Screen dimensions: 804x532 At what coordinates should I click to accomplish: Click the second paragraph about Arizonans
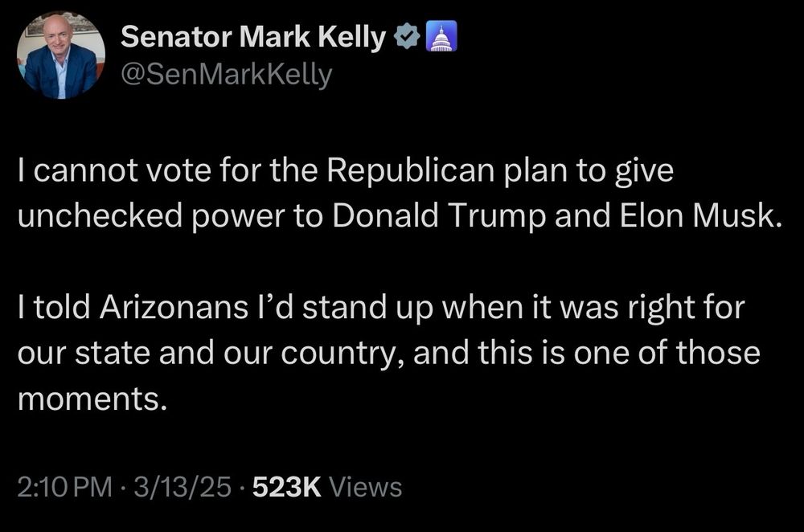pos(386,353)
